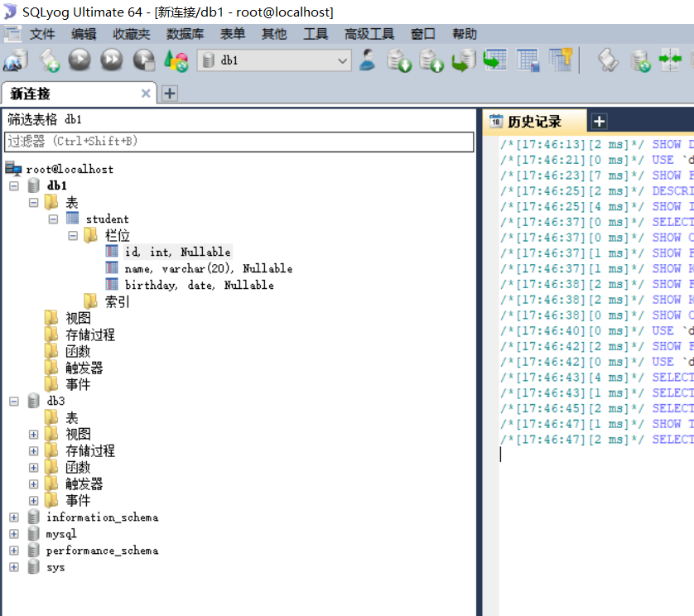
Task: Expand the performance_schema database
Action: pos(14,550)
